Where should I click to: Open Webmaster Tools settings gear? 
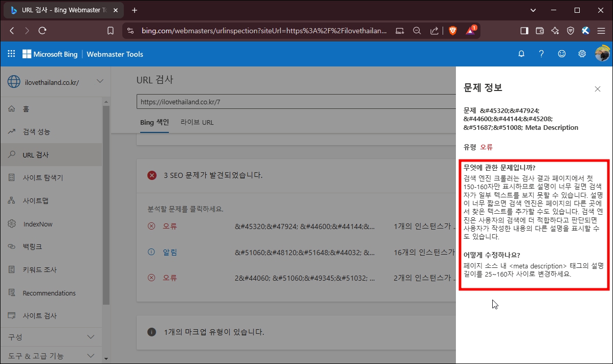coord(582,53)
